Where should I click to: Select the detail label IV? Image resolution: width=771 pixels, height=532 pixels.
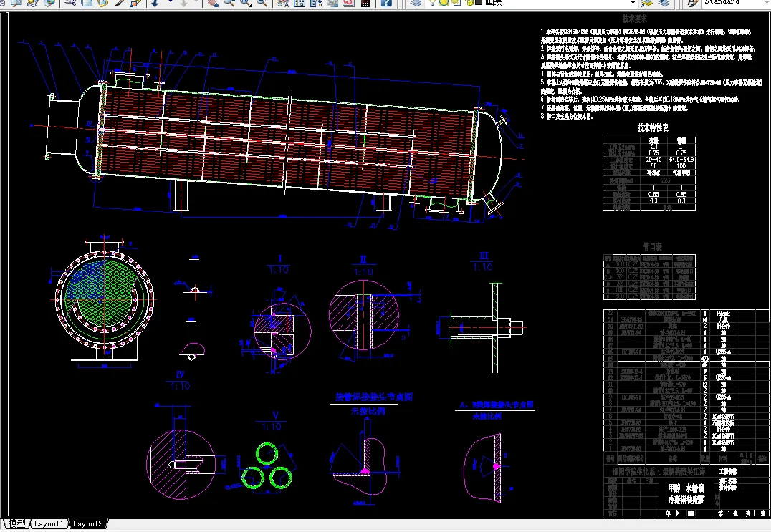pos(180,374)
